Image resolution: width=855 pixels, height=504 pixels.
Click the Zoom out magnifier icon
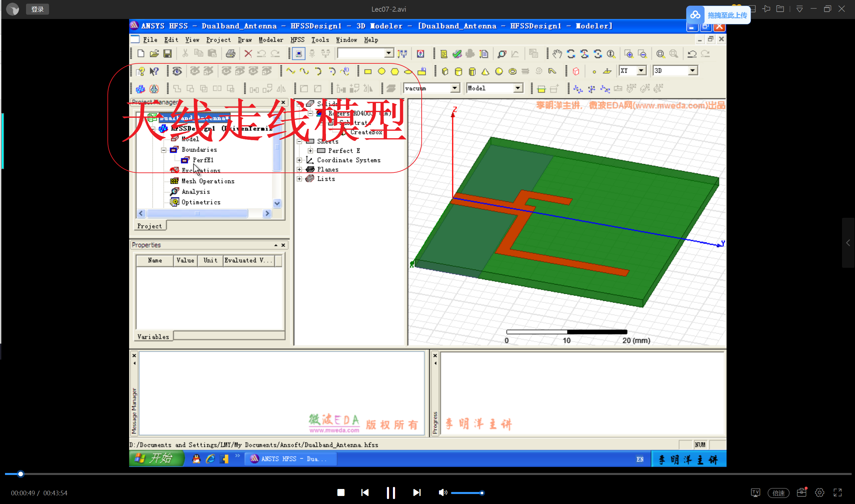click(642, 54)
